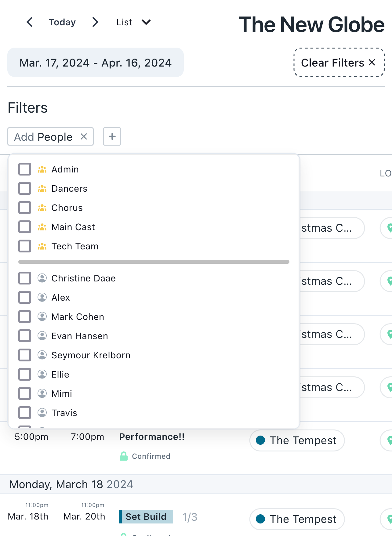Choose Chorus from the group list
Viewport: 392px width, 536px height.
67,208
